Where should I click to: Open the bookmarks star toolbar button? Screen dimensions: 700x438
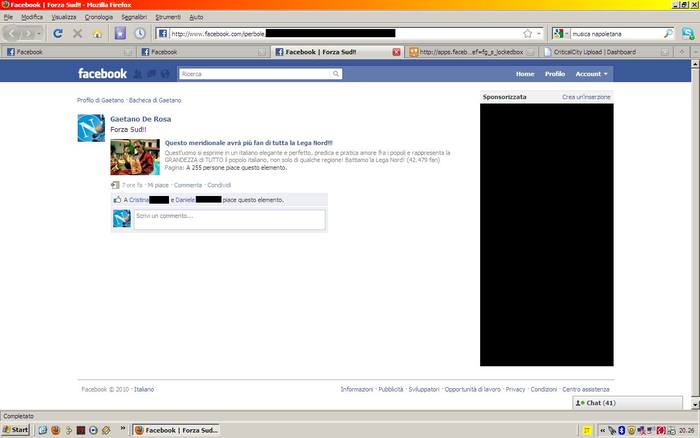click(120, 33)
